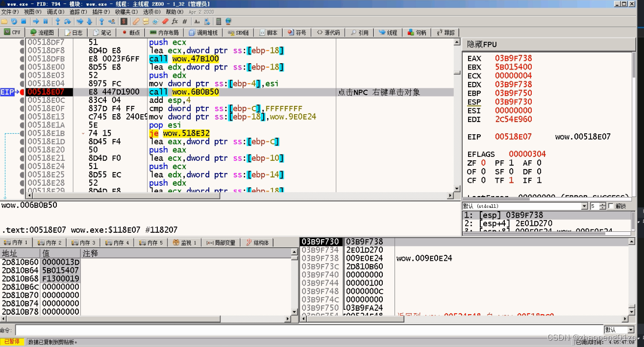The image size is (644, 347).
Task: Click the globe check-updates icon
Action: [x=228, y=22]
